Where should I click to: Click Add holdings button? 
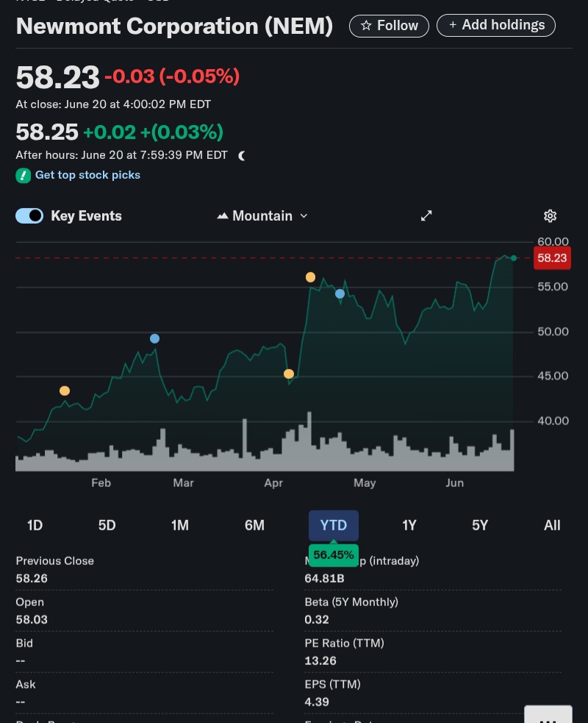496,25
